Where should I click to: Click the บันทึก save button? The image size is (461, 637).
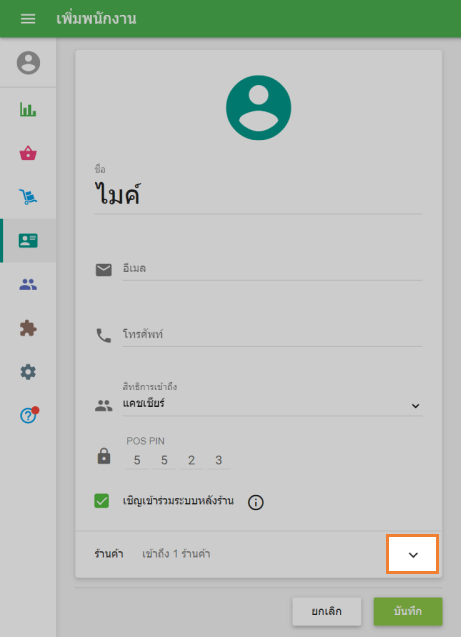(x=408, y=611)
